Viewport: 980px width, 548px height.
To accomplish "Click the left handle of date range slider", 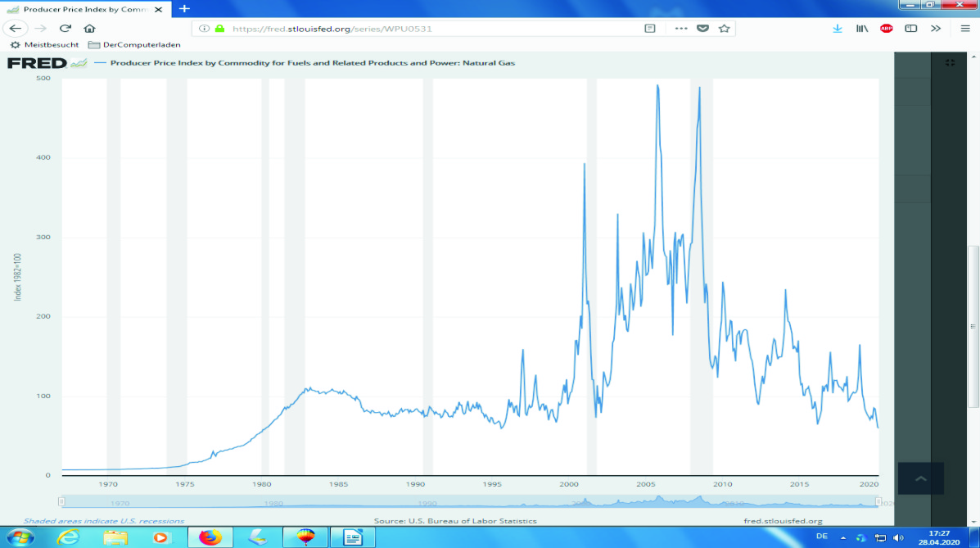I will click(x=61, y=501).
